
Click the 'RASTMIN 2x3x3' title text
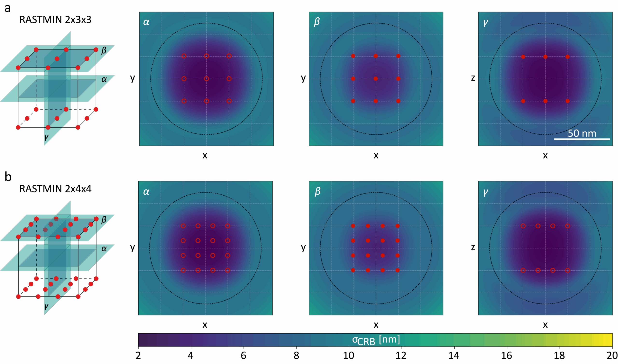point(55,20)
